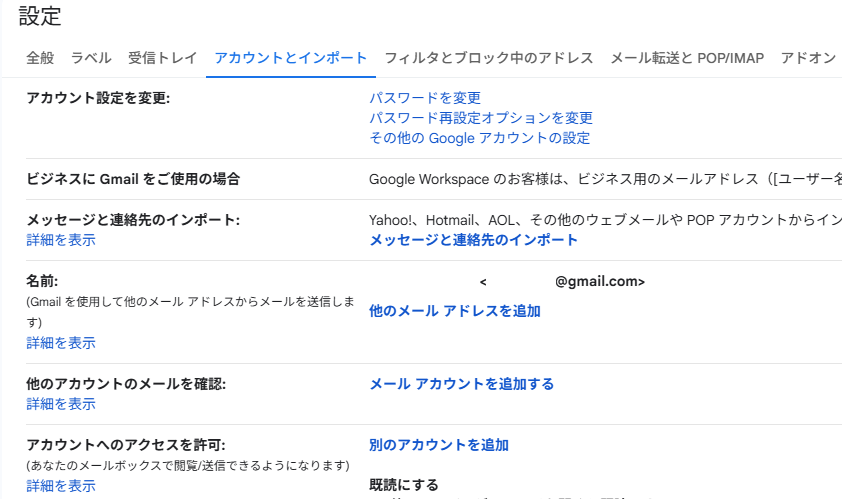The image size is (842, 499).
Task: Click the @gmail.com address in 名前 row
Action: (599, 282)
